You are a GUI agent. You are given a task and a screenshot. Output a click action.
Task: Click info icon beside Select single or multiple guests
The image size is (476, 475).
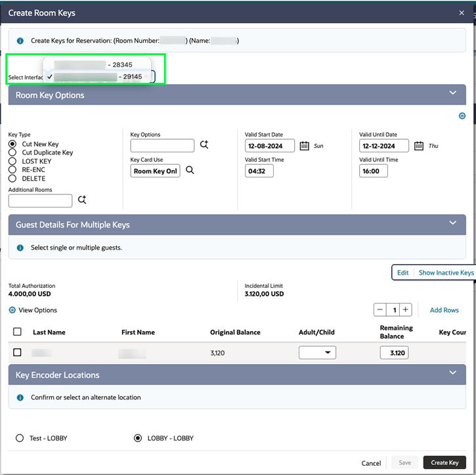click(20, 248)
